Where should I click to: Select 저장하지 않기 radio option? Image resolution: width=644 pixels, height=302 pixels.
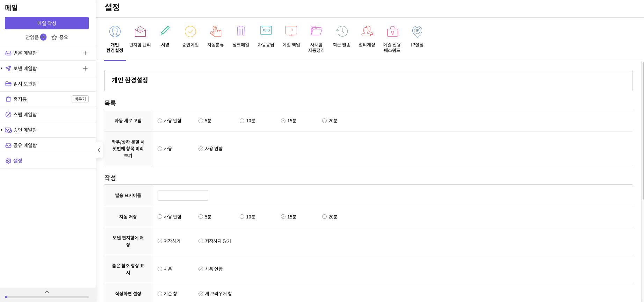coord(201,241)
